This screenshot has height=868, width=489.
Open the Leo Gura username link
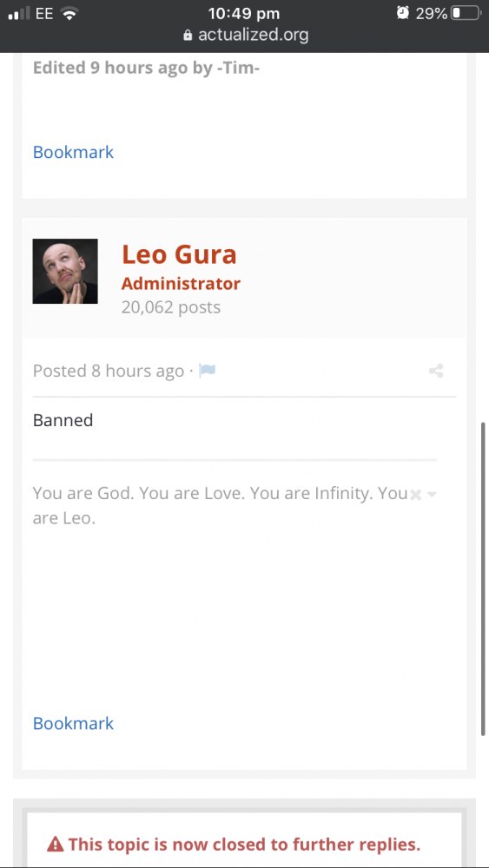[179, 254]
